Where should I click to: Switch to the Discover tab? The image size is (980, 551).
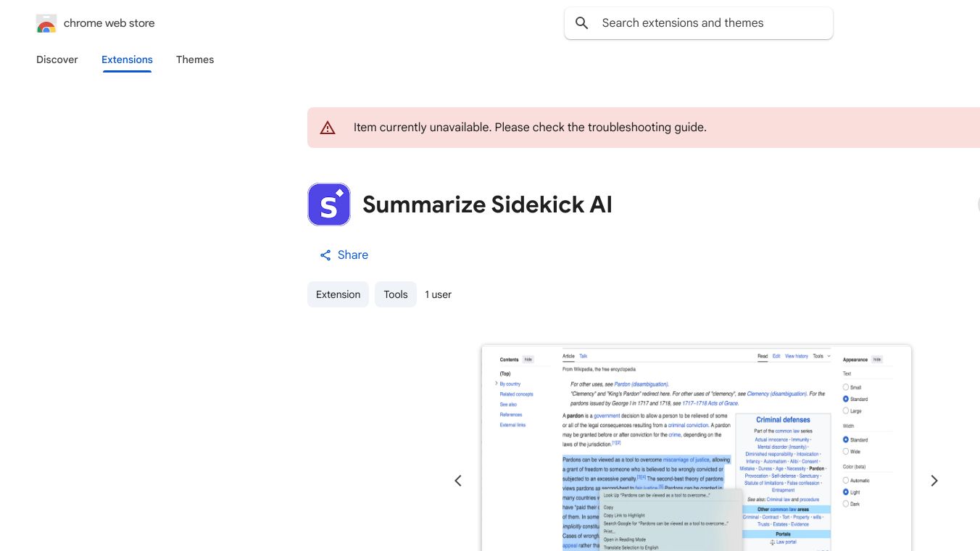click(57, 59)
